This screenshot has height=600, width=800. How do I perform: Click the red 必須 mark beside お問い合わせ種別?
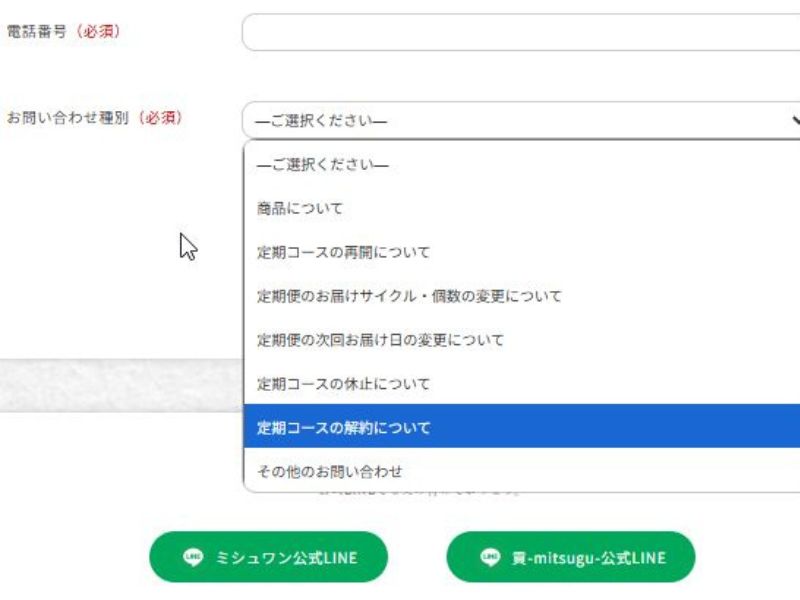(160, 118)
